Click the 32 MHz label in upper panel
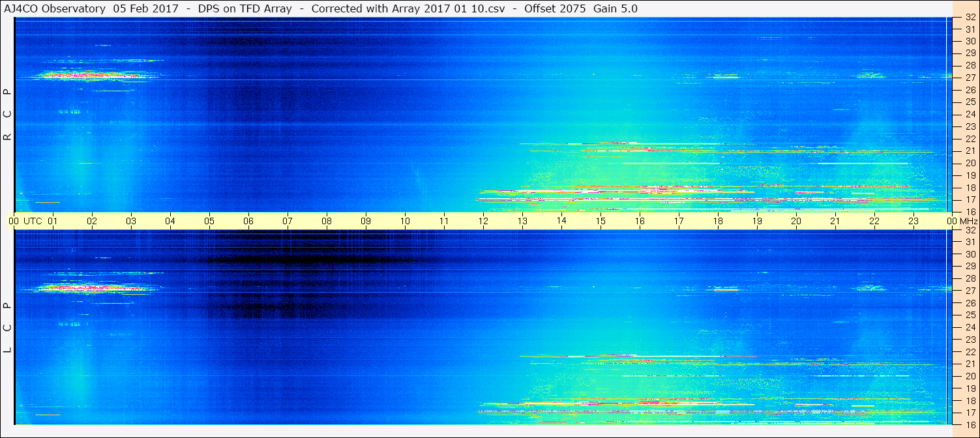The width and height of the screenshot is (980, 438). point(970,18)
